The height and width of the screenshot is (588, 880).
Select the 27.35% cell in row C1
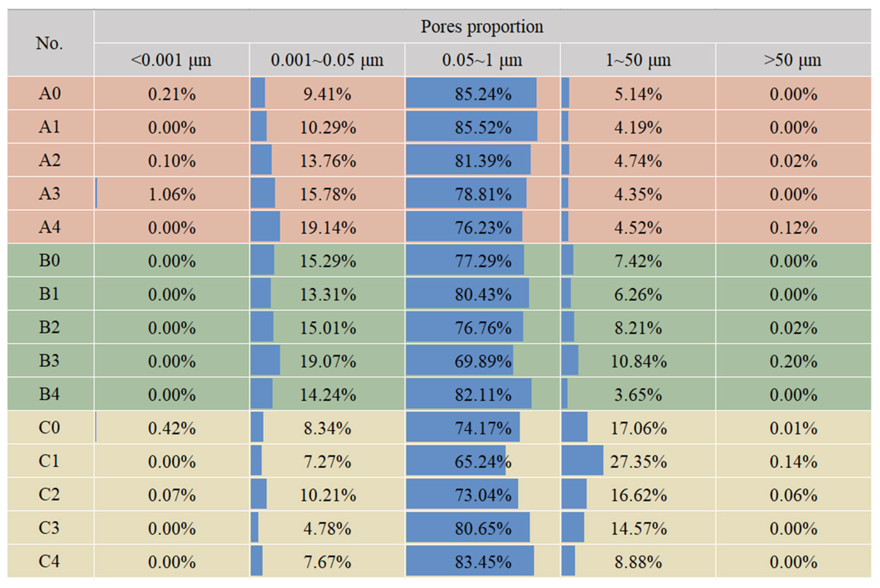pos(638,461)
